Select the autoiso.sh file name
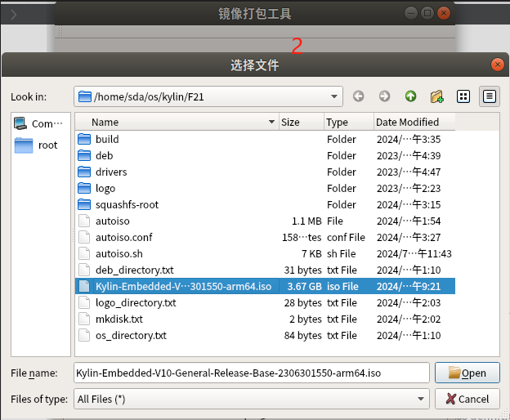The height and width of the screenshot is (420, 510). pyautogui.click(x=119, y=253)
